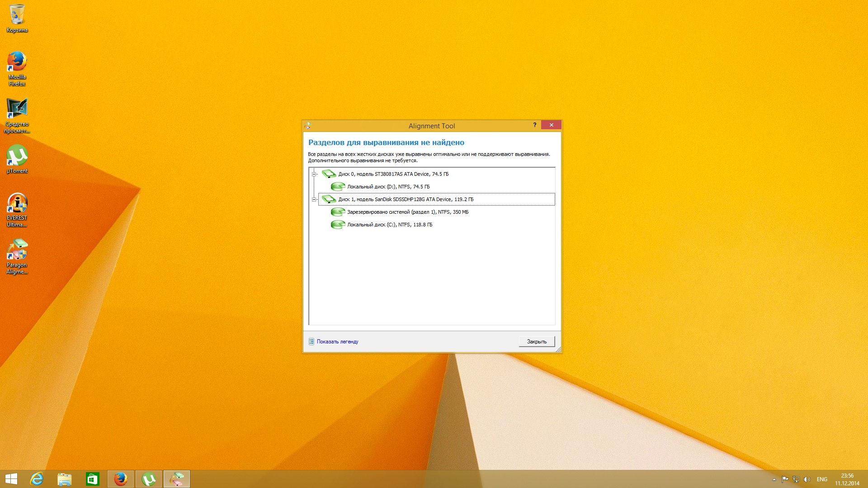Open the Windows Start button
868x488 pixels.
pyautogui.click(x=11, y=479)
